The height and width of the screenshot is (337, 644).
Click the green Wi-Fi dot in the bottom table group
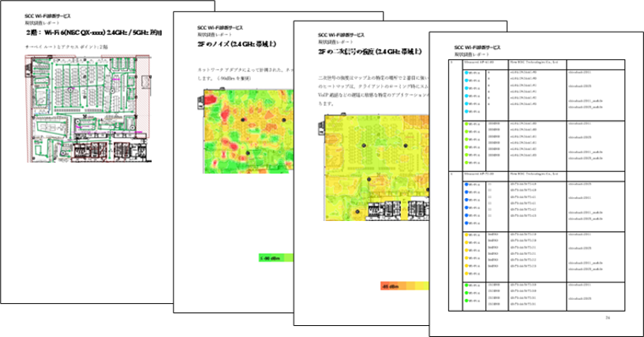coord(466,283)
